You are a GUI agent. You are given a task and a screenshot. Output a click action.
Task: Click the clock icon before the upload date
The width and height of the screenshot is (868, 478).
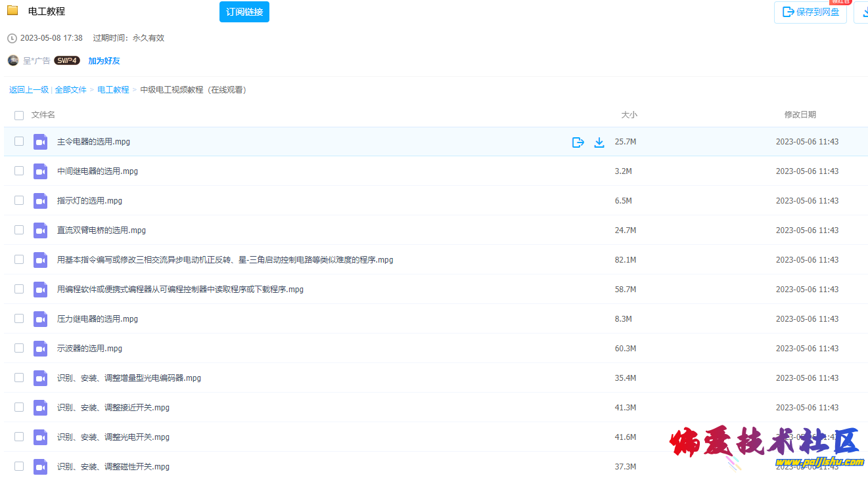coord(11,38)
